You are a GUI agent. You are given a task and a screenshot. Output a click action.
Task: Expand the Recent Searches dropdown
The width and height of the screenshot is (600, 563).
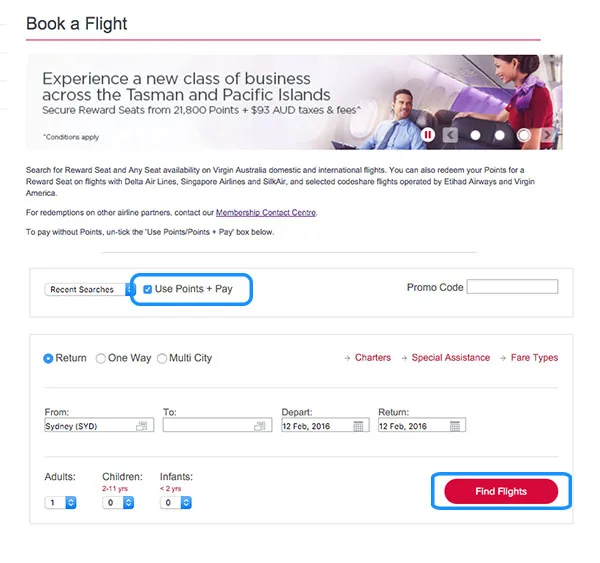click(90, 290)
